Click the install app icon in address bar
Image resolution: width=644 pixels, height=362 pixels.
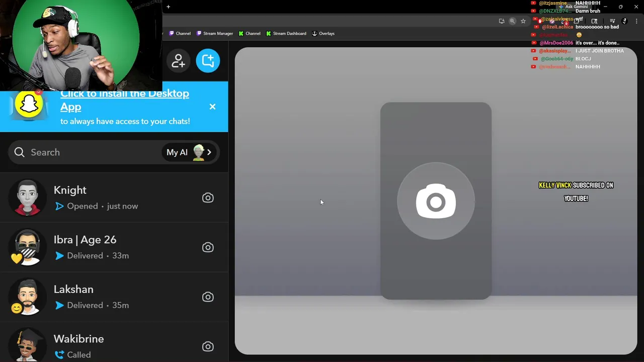coord(502,21)
